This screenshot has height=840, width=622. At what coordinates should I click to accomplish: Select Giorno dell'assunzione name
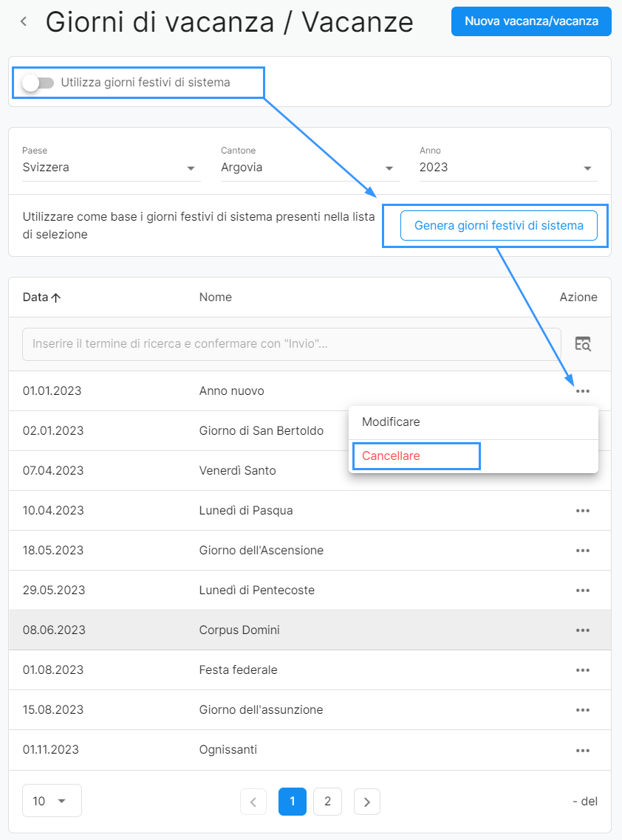[x=261, y=710]
